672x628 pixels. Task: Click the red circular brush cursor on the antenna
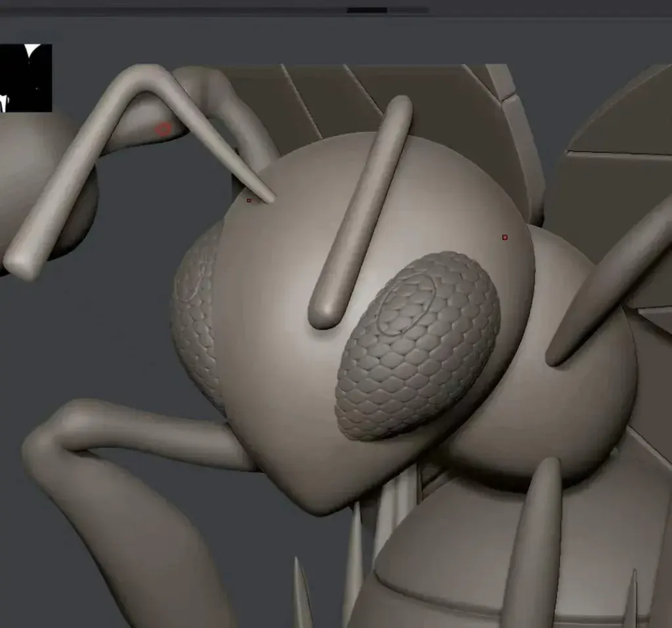tap(163, 129)
